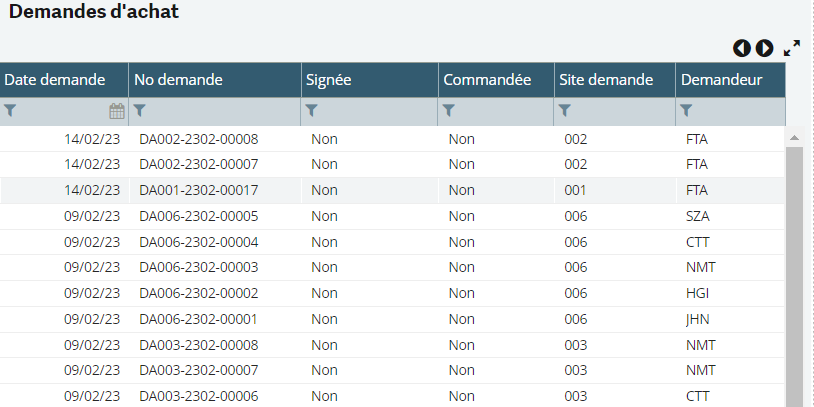Sort by Date demande column header
Viewport: 814px width, 407px height.
pyautogui.click(x=55, y=80)
